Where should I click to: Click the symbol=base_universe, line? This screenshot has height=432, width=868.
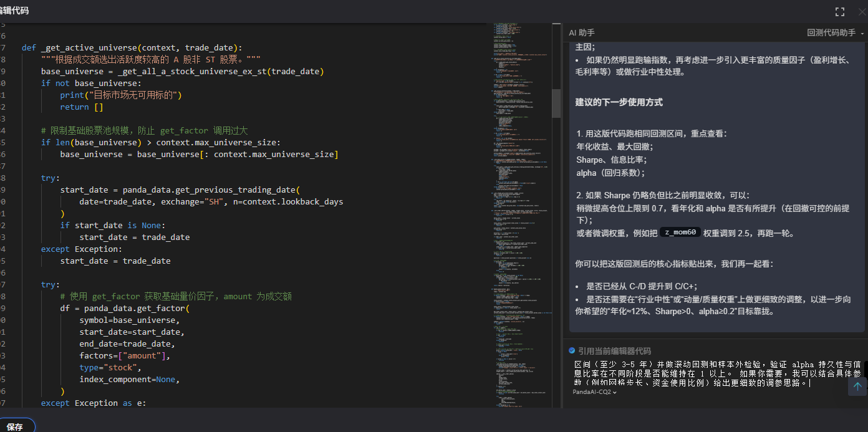click(129, 320)
